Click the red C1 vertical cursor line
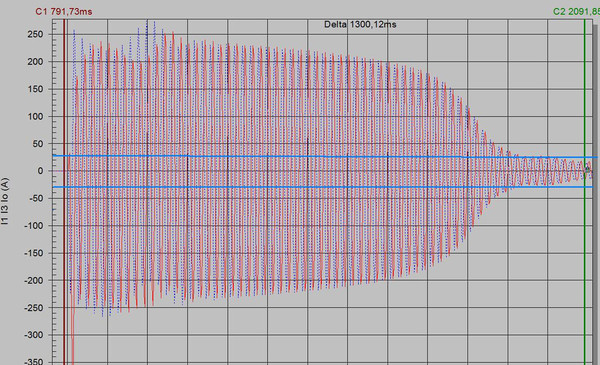Screen dimensions: 600x365 [x=64, y=191]
